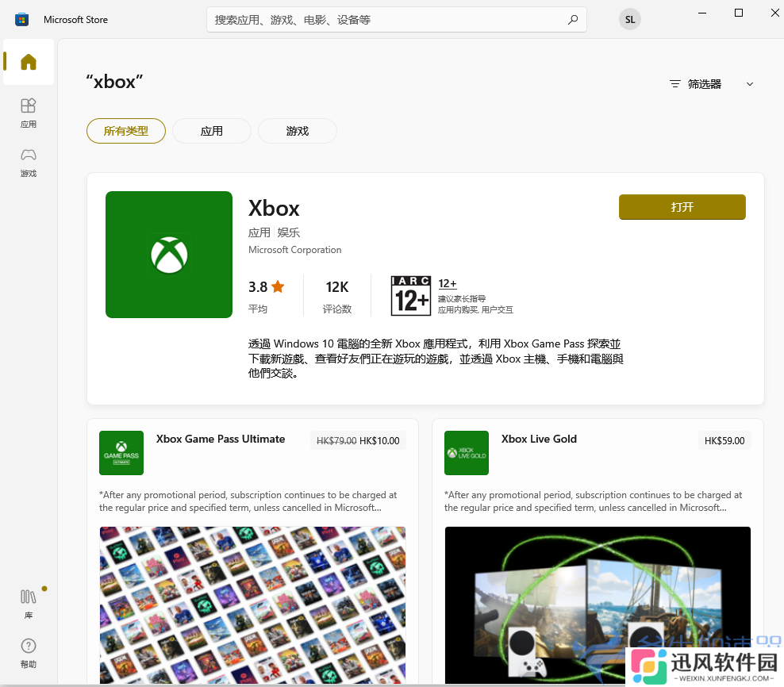Click the Xbox Game Pass Ultimate icon
This screenshot has width=784, height=687.
121,452
